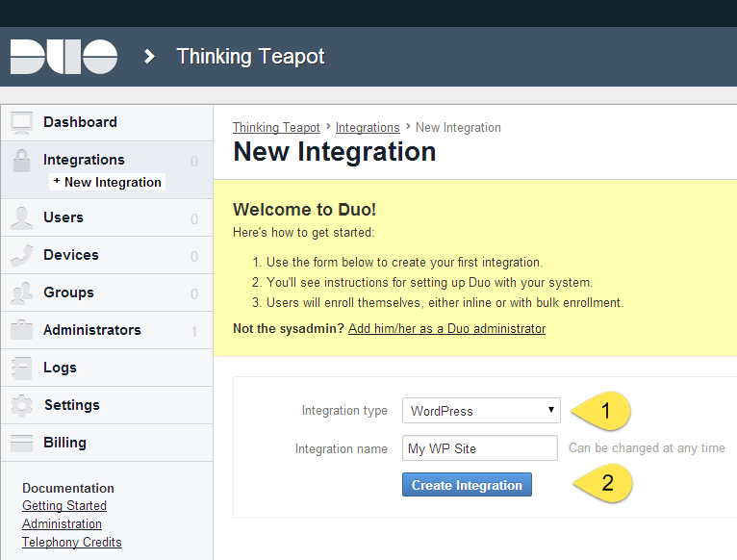
Task: Click the 'Integration name' field label
Action: 342,449
